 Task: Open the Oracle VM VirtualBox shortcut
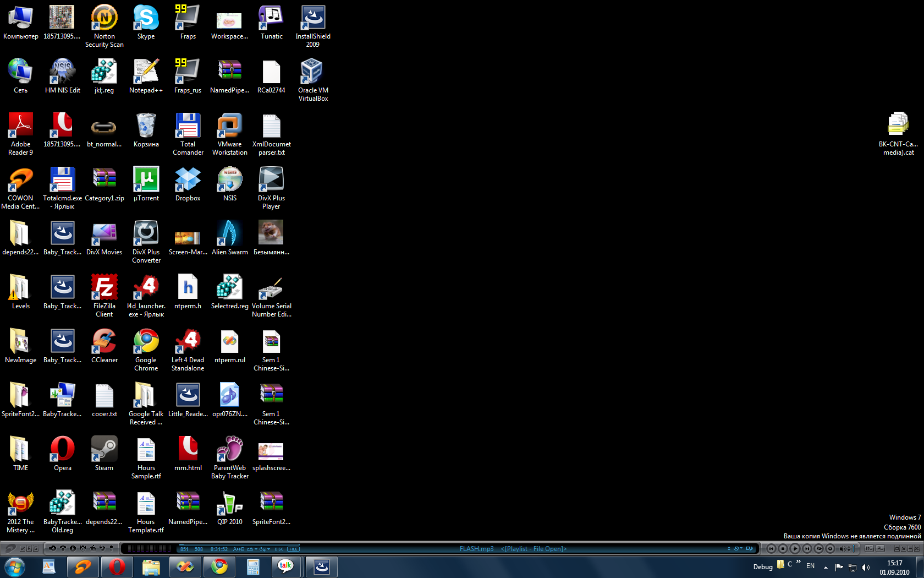click(312, 73)
